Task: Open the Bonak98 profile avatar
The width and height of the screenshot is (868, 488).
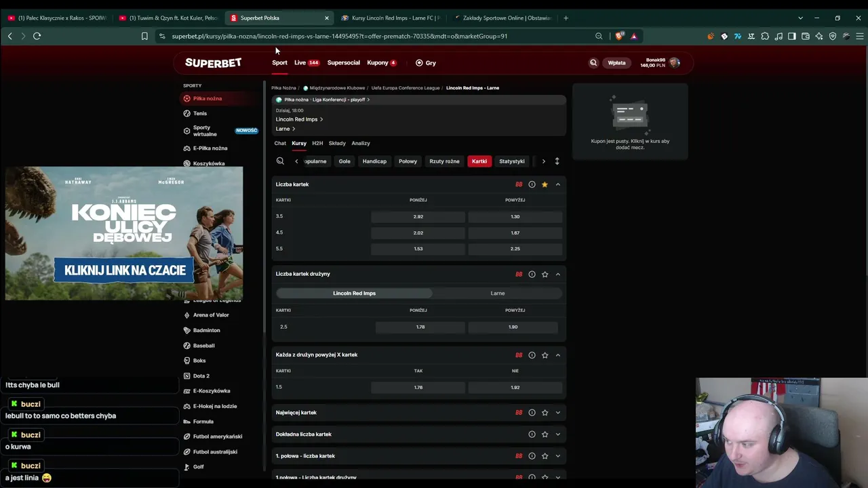Action: coord(674,62)
